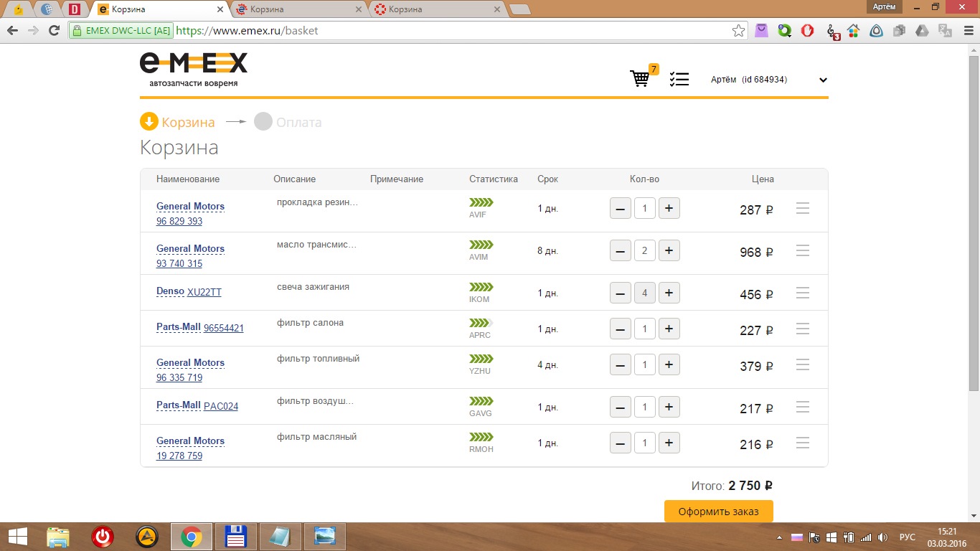This screenshot has height=551, width=980.
Task: Open row menu for General Motors 96 335 719
Action: click(803, 364)
